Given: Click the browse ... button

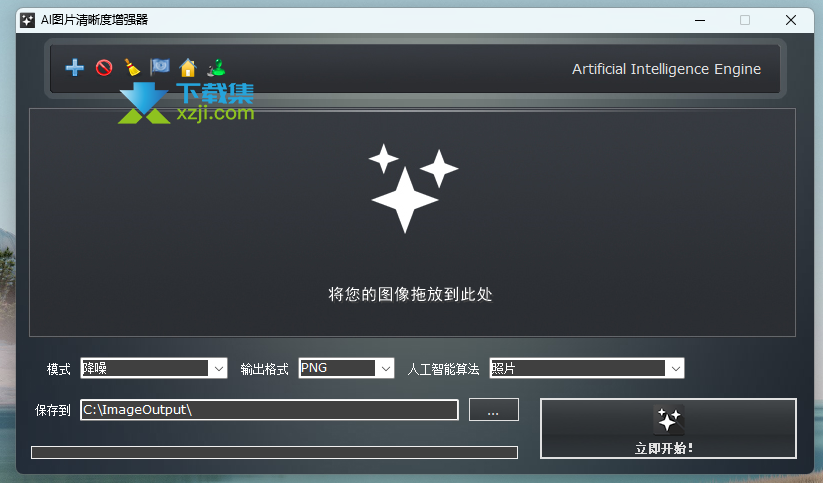Looking at the screenshot, I should [x=494, y=410].
